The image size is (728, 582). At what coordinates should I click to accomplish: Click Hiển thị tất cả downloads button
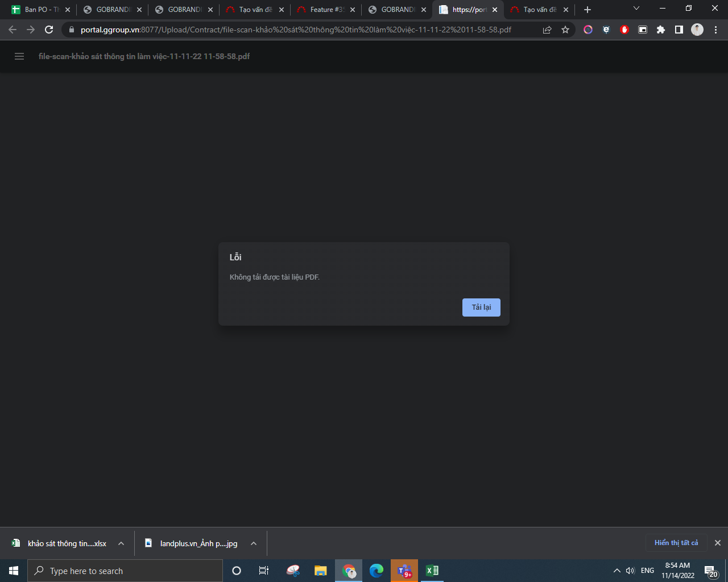(x=676, y=543)
